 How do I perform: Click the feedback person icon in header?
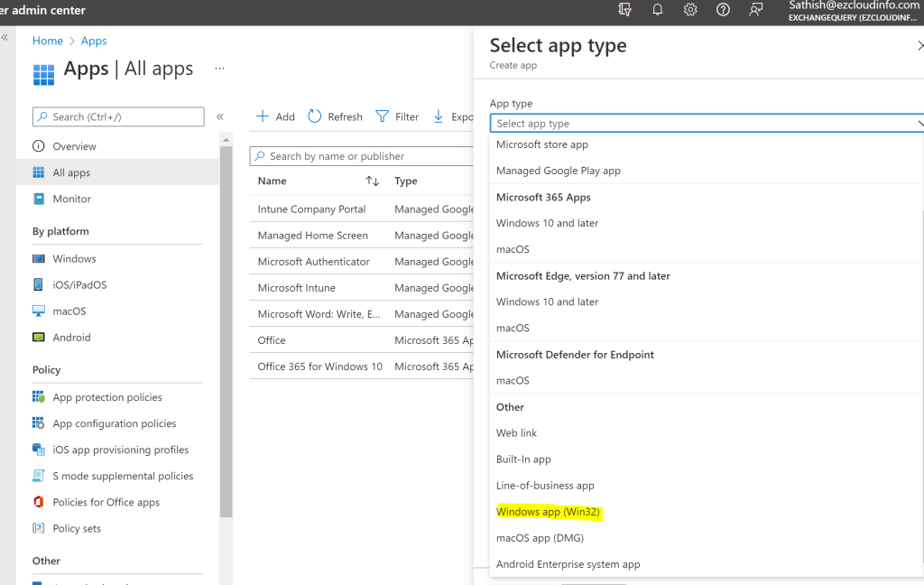755,10
